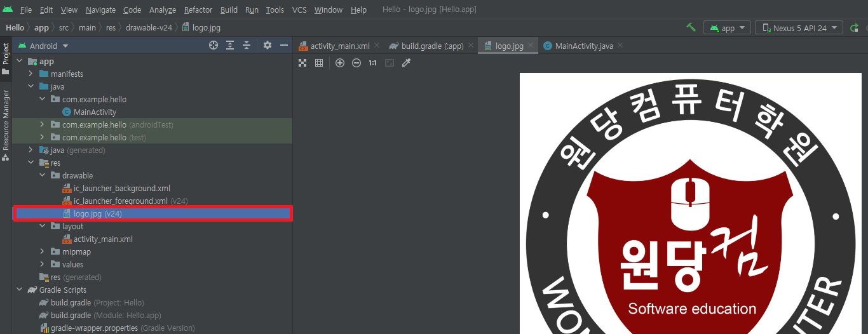
Task: Select build.gradle (Project: Hello)
Action: (x=97, y=302)
